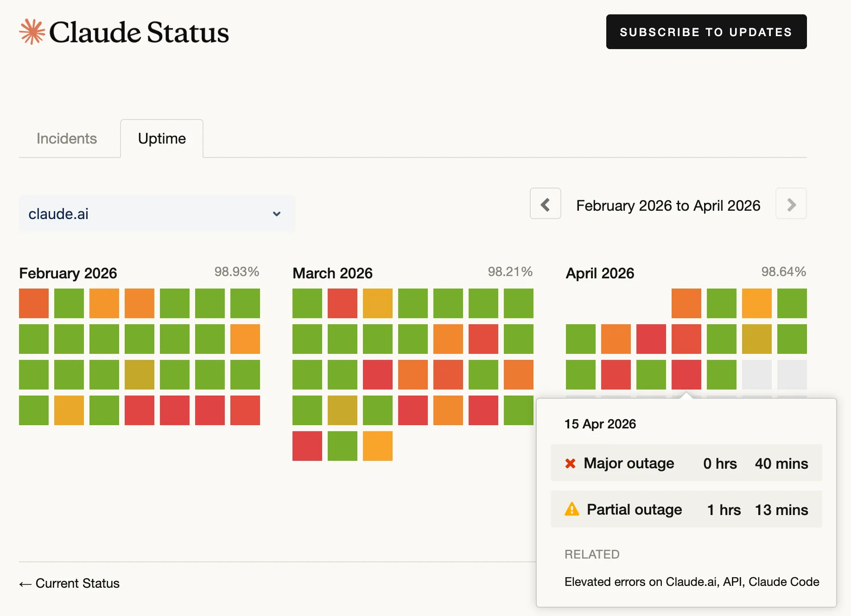Click the yellow square in April's top row
Image resolution: width=851 pixels, height=616 pixels.
[756, 303]
